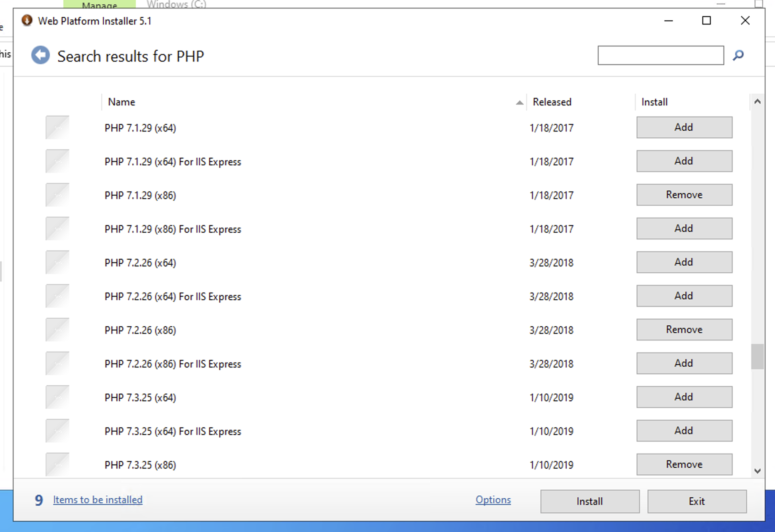Screen dimensions: 775x532
Task: Click the thumbnail icon for PHP 7.1.29 (x64) For IIS Express
Action: click(57, 161)
